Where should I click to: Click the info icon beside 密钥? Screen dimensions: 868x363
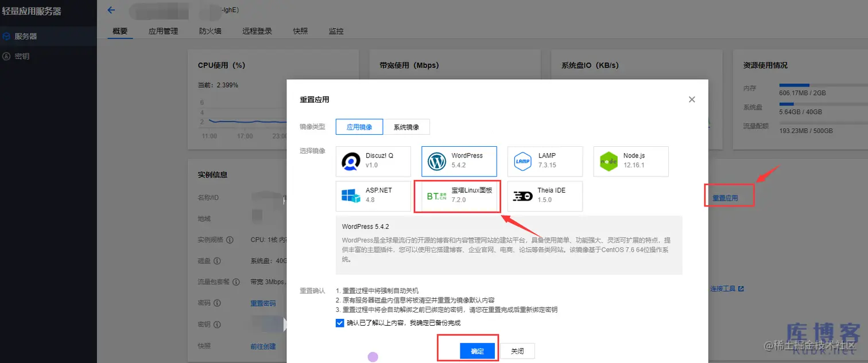tap(217, 324)
